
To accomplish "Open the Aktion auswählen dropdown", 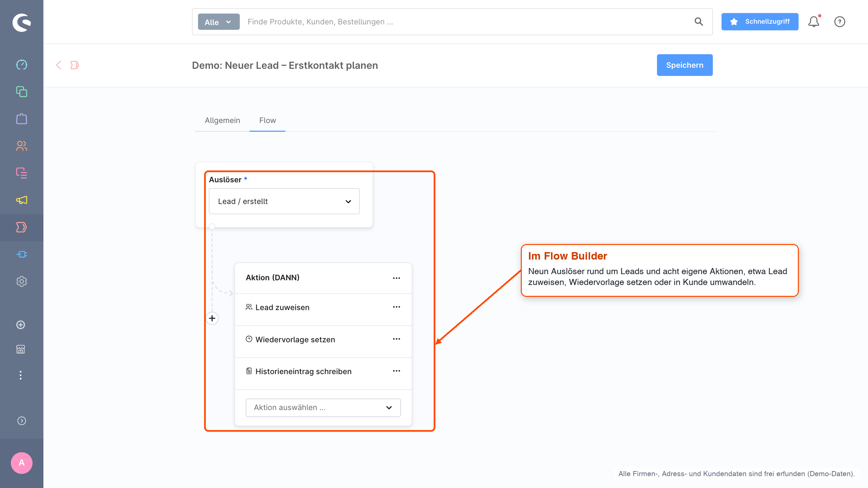I will point(323,408).
